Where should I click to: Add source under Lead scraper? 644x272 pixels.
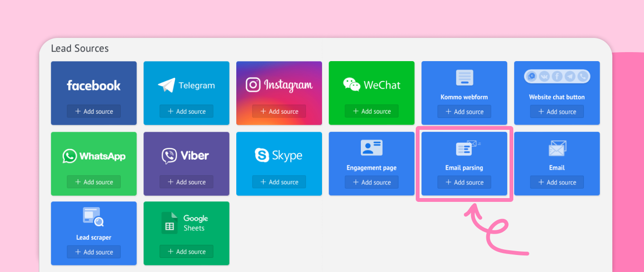94,252
